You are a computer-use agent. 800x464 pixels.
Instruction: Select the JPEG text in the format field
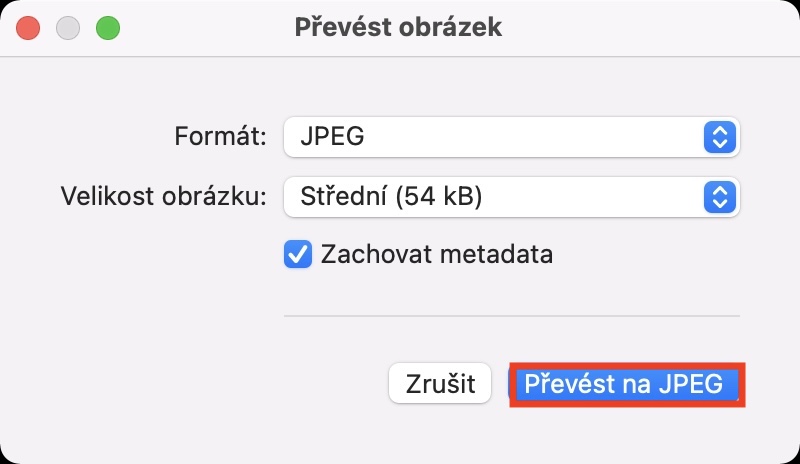332,137
